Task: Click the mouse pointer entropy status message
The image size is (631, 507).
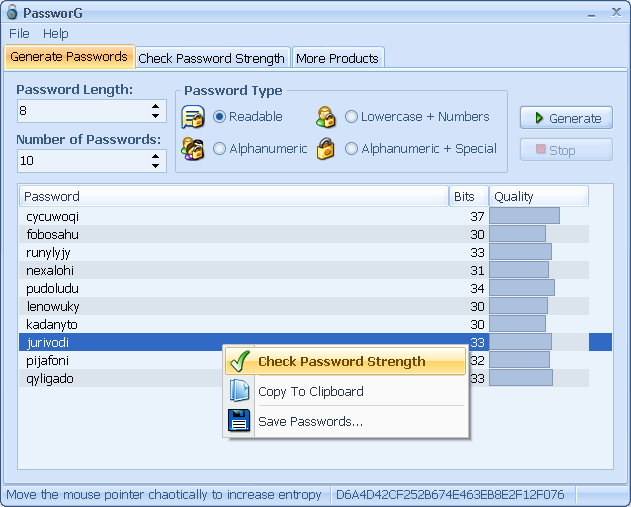Action: (x=164, y=494)
